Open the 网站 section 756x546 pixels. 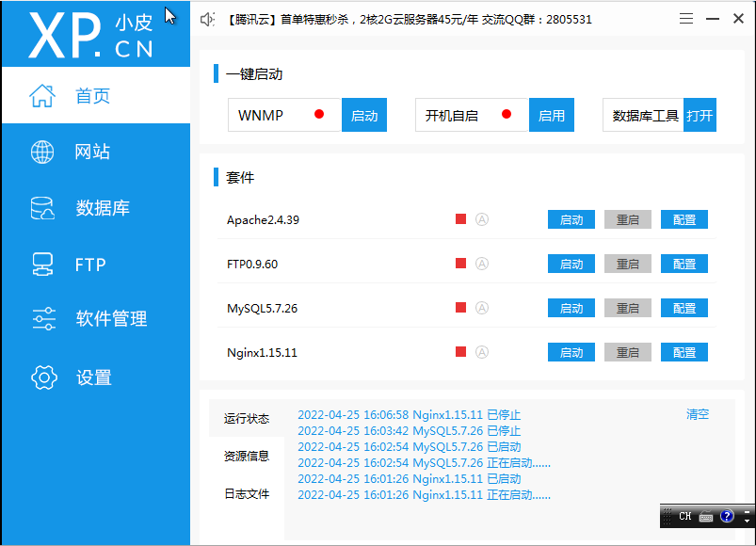click(96, 152)
